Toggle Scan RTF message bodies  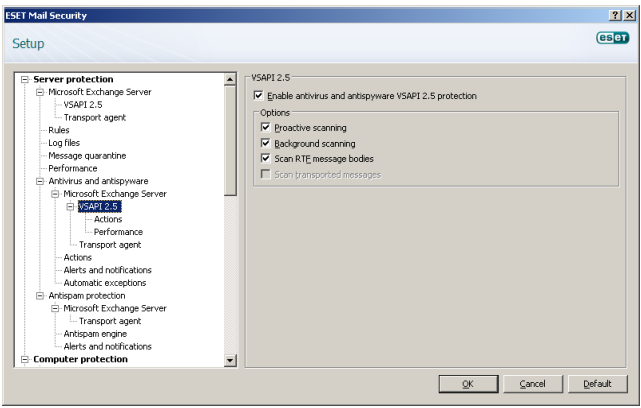point(265,158)
